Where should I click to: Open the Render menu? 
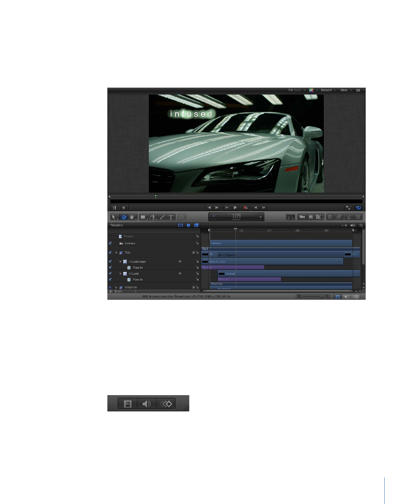pos(328,90)
